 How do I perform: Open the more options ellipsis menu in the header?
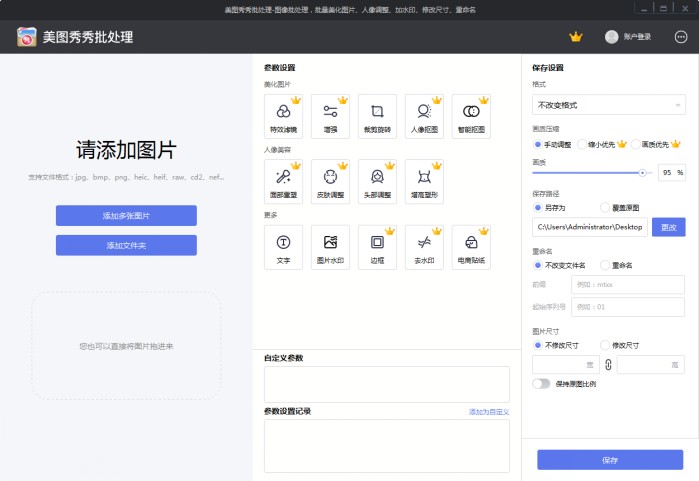tap(681, 37)
